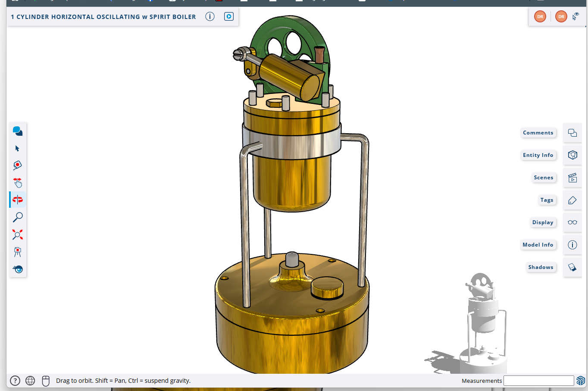588x391 pixels.
Task: Select the Orbit tool
Action: point(18,200)
